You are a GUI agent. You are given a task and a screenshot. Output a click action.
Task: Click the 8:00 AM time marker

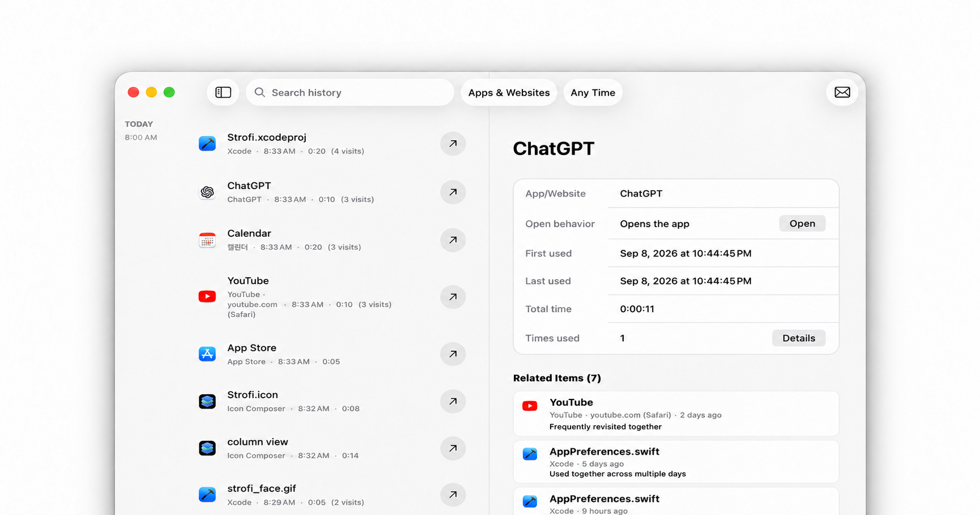tap(141, 138)
